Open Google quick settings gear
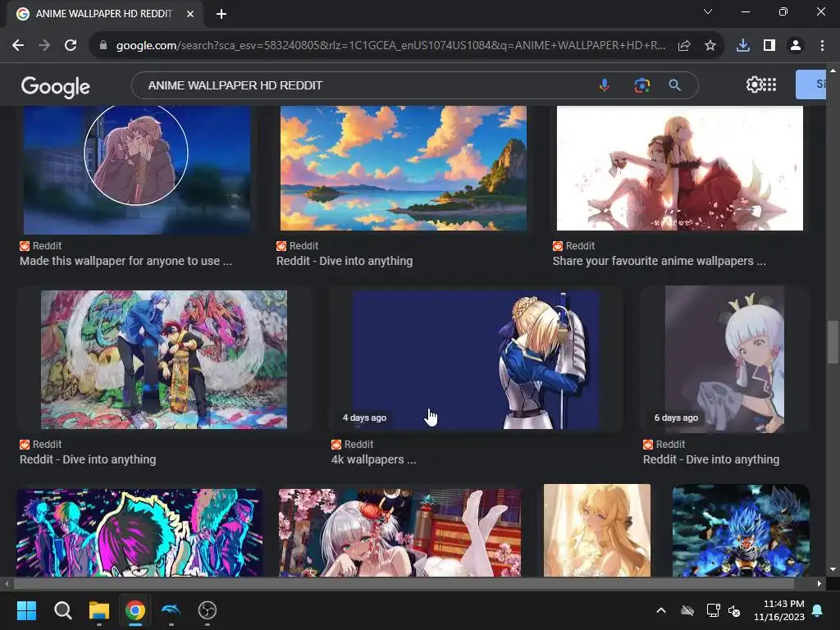This screenshot has height=630, width=840. click(754, 84)
